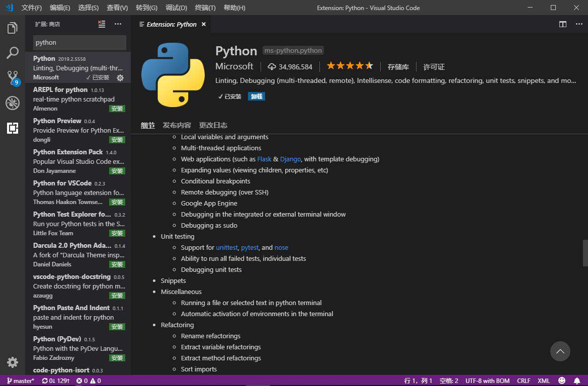Open the Explorer view in activity bar
Image resolution: width=588 pixels, height=386 pixels.
click(x=13, y=28)
